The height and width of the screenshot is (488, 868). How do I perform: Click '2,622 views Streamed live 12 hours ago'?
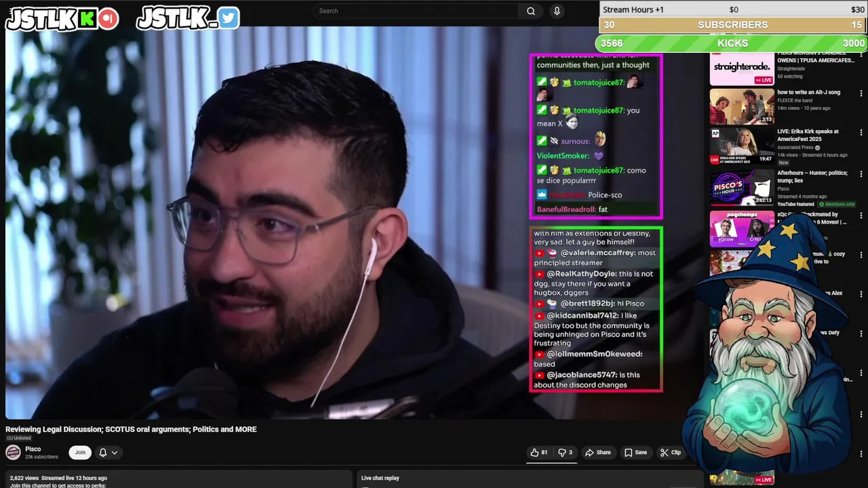pyautogui.click(x=58, y=478)
